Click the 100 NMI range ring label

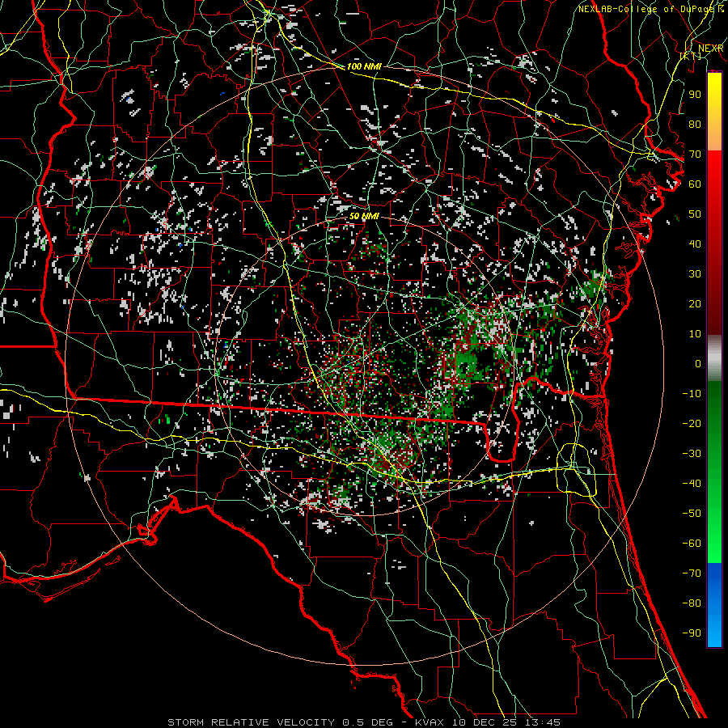(x=364, y=66)
